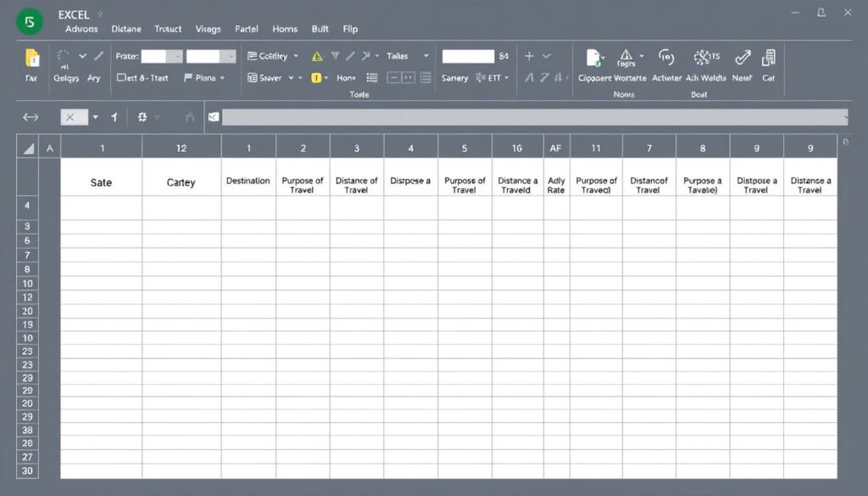Click the Sanery button
Screen dimensions: 868x496
[454, 78]
